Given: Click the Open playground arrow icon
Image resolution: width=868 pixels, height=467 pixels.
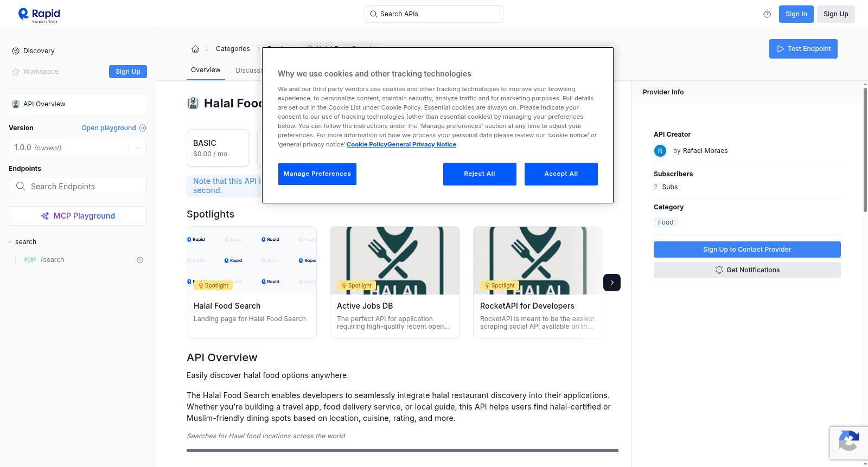Looking at the screenshot, I should [x=143, y=128].
